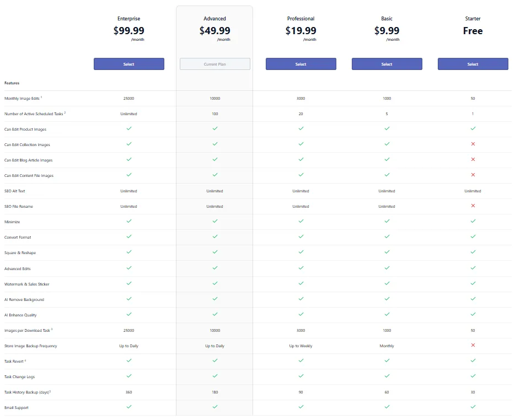Select the Professional $19.99 plan

[x=301, y=64]
